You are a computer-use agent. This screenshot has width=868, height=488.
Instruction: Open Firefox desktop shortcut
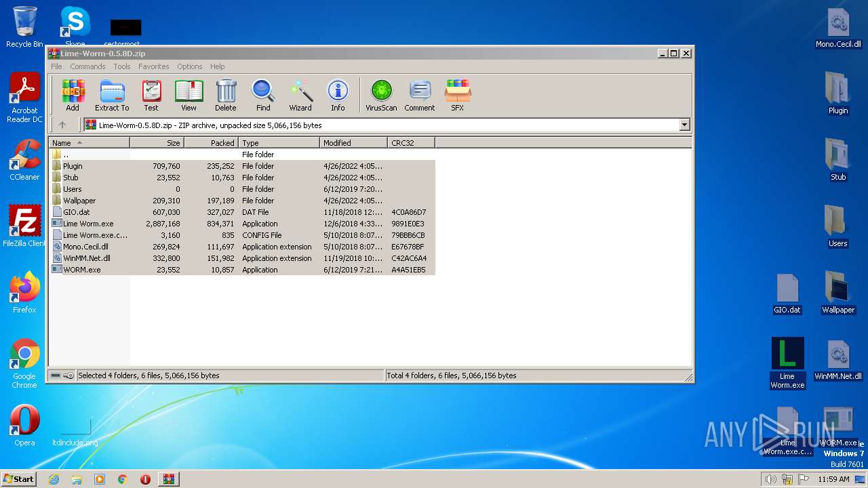[x=24, y=293]
